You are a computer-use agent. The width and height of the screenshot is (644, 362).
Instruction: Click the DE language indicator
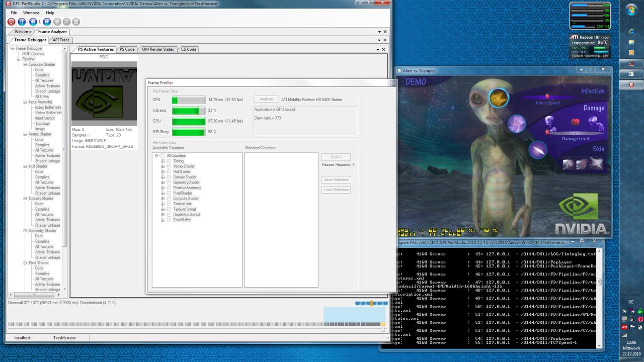click(x=631, y=302)
